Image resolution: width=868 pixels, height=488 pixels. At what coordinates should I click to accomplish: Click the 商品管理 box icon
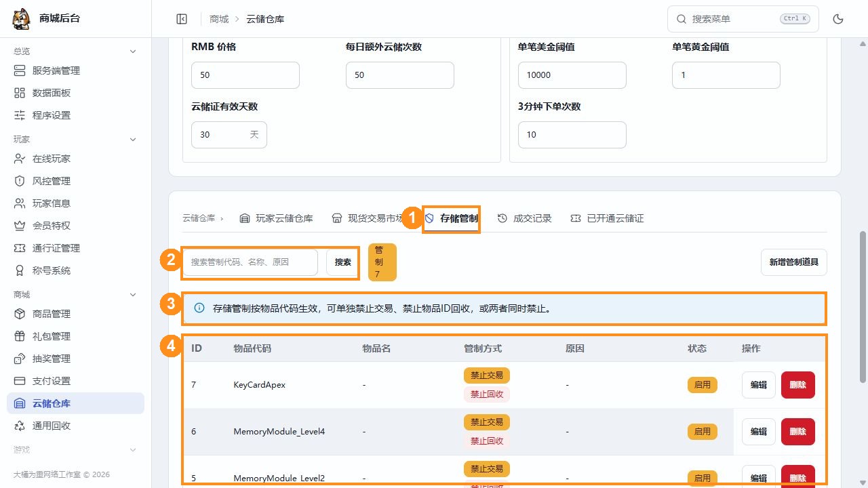(20, 314)
